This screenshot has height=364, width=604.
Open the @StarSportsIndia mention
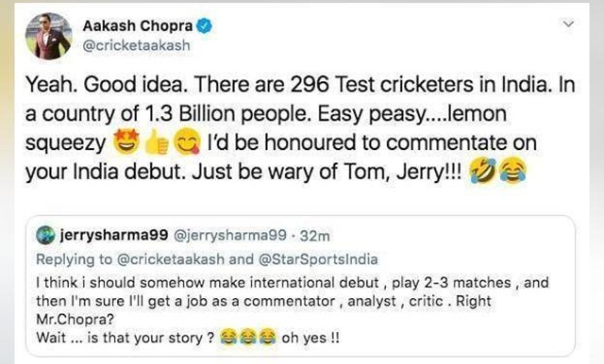tap(318, 259)
